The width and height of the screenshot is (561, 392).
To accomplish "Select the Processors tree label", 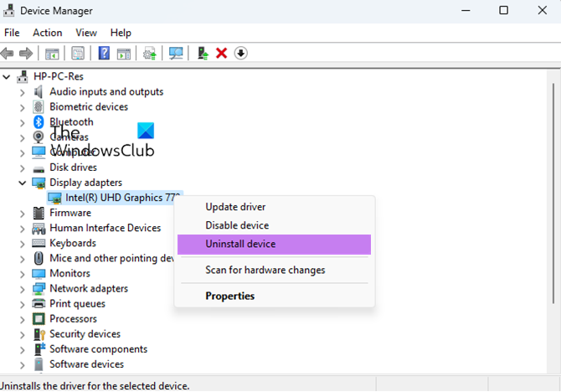I will tap(74, 319).
